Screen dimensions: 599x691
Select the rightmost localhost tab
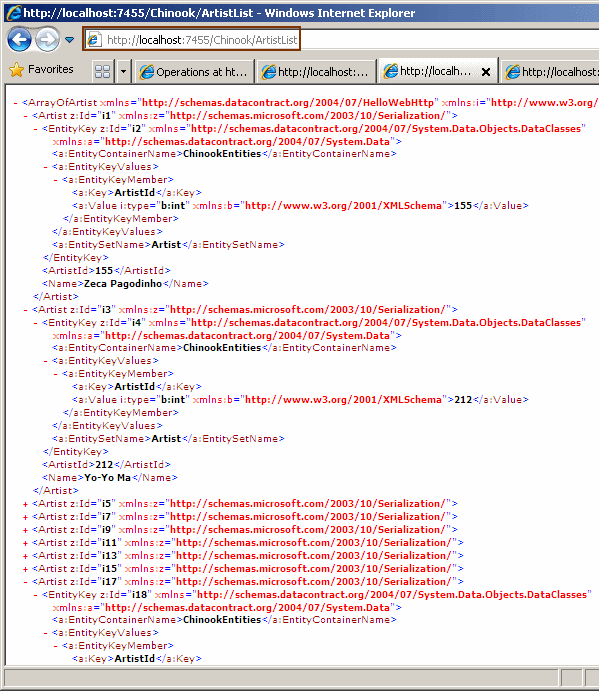point(550,71)
